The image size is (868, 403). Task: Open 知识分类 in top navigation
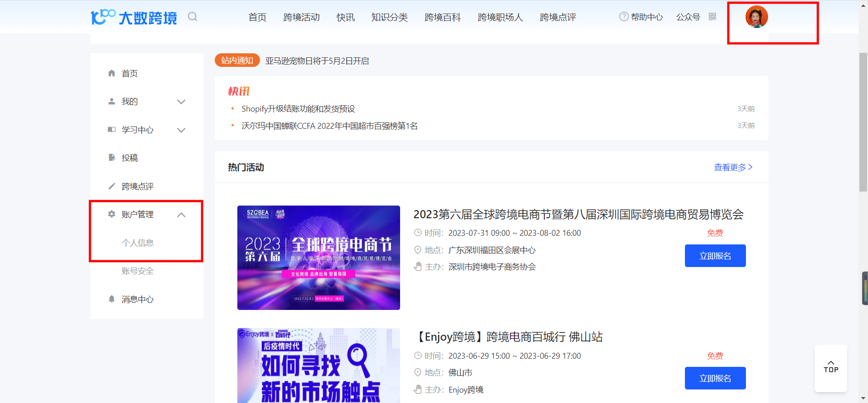coord(389,17)
